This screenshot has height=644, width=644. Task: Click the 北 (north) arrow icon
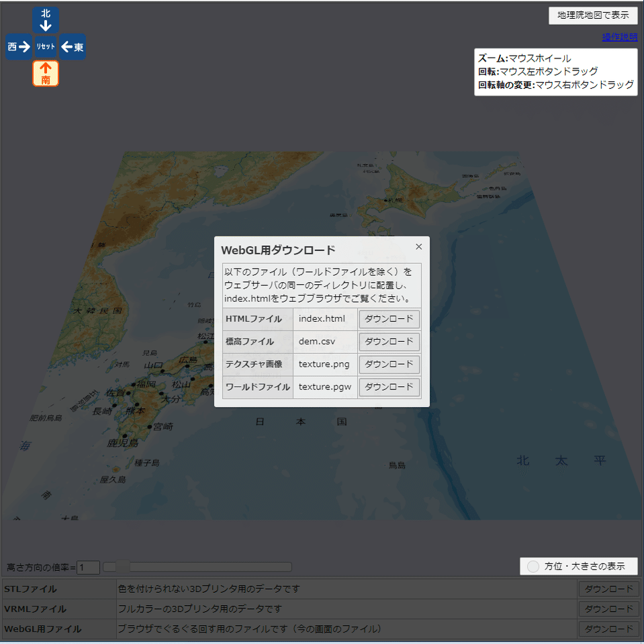45,19
